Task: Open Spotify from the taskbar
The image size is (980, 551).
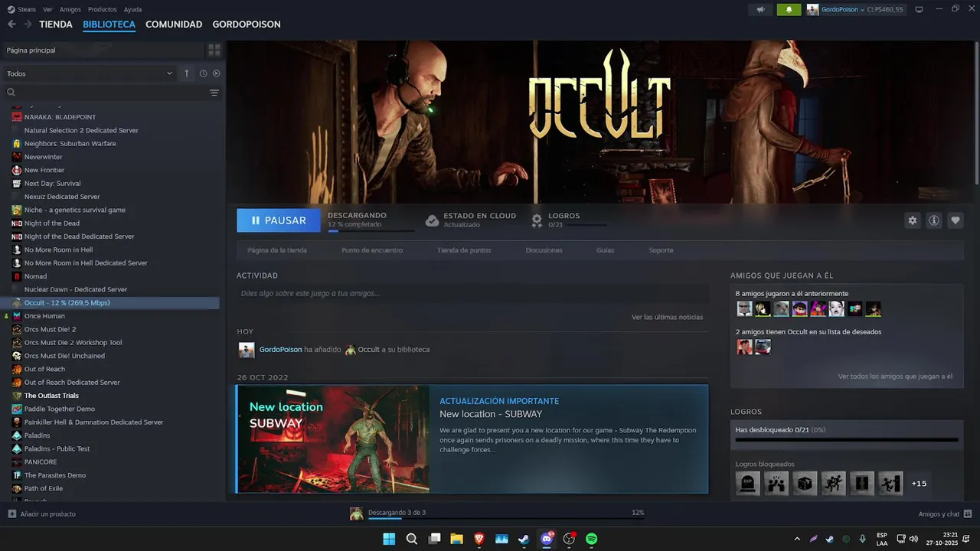Action: [591, 539]
